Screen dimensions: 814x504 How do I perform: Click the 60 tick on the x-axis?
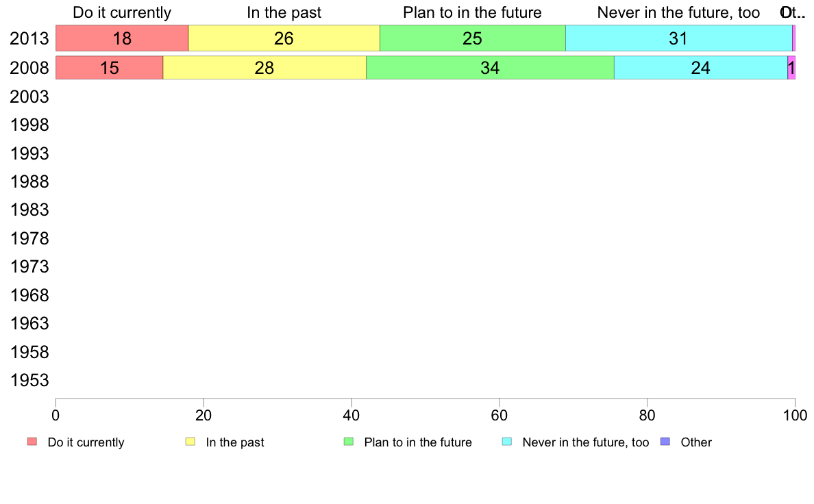click(x=499, y=415)
